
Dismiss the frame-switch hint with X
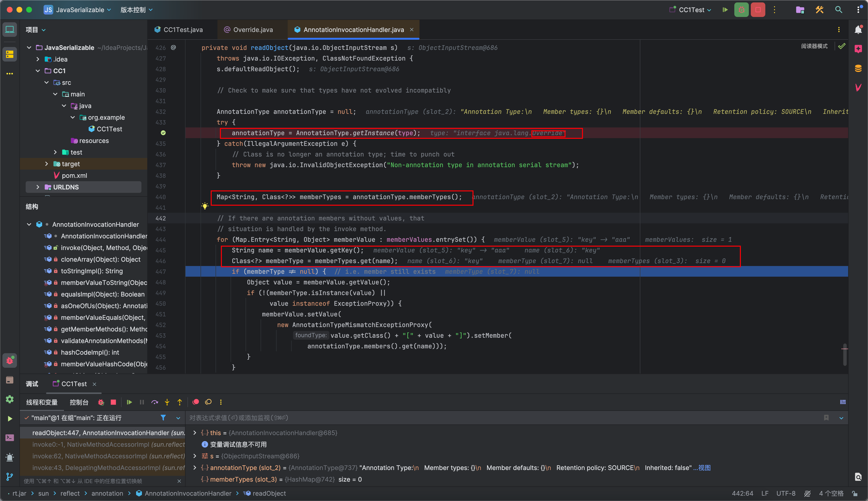click(179, 481)
